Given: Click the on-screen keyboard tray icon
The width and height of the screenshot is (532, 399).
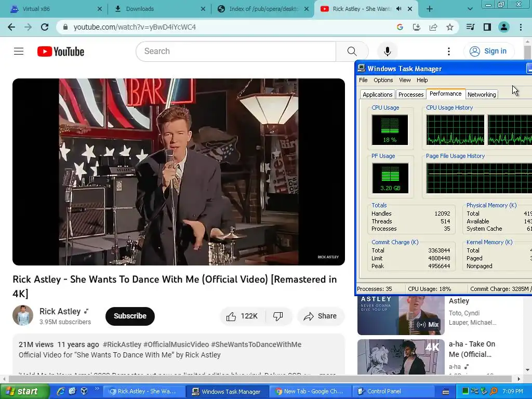Looking at the screenshot, I should tap(446, 392).
